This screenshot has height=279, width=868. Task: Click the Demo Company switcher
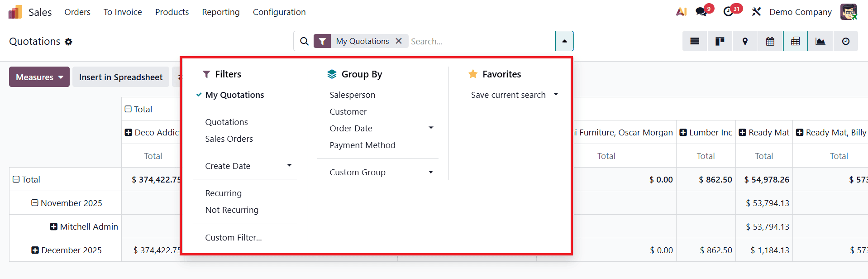click(801, 12)
